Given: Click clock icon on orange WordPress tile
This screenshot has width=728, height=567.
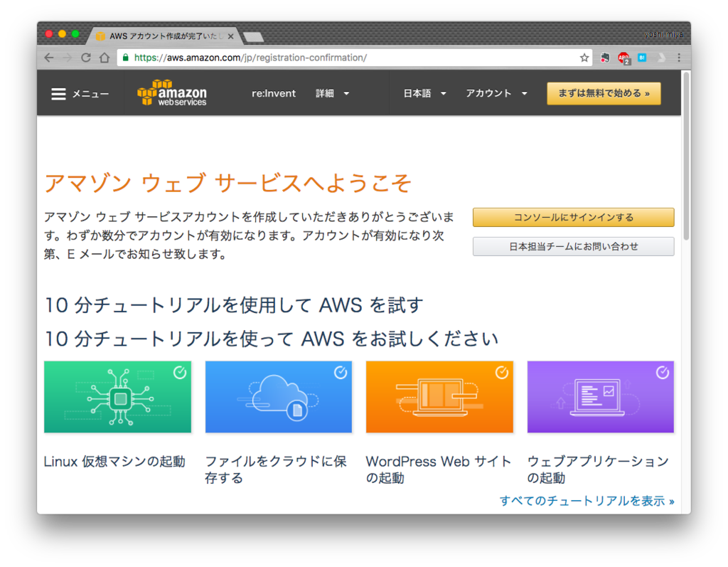Looking at the screenshot, I should click(x=501, y=372).
